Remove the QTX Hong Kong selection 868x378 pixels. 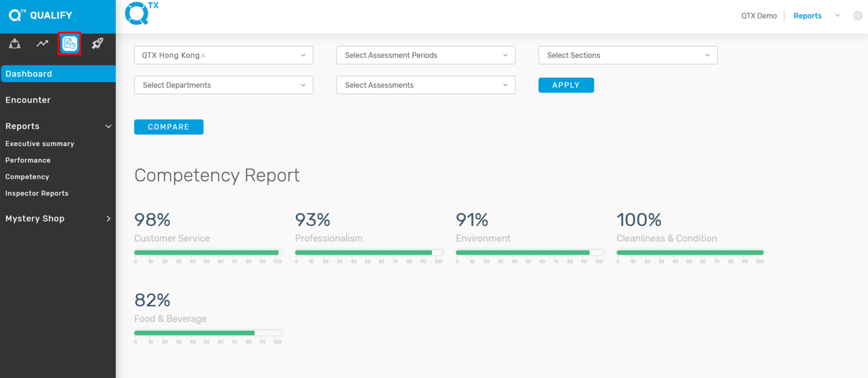pyautogui.click(x=204, y=56)
